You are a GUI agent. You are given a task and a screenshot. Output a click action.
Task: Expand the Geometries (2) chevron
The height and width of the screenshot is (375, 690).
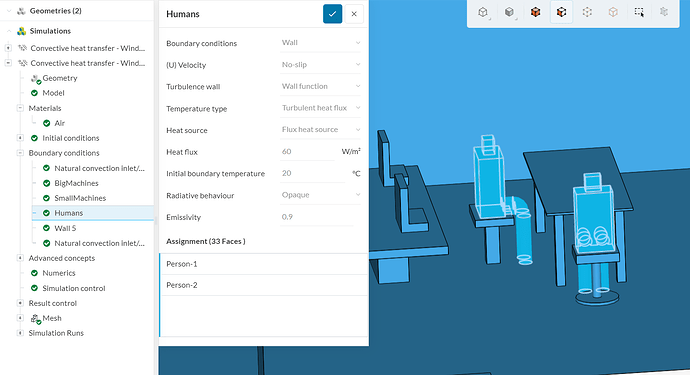tap(9, 11)
